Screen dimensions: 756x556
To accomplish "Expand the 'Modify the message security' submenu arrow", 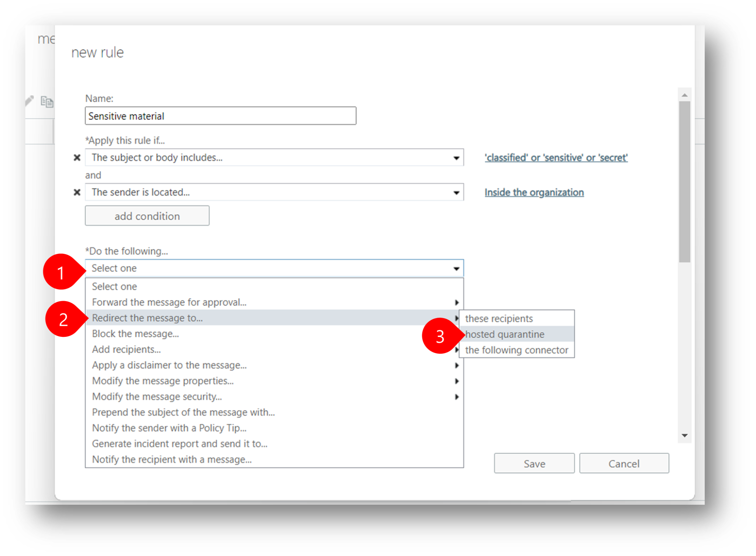I will point(457,397).
